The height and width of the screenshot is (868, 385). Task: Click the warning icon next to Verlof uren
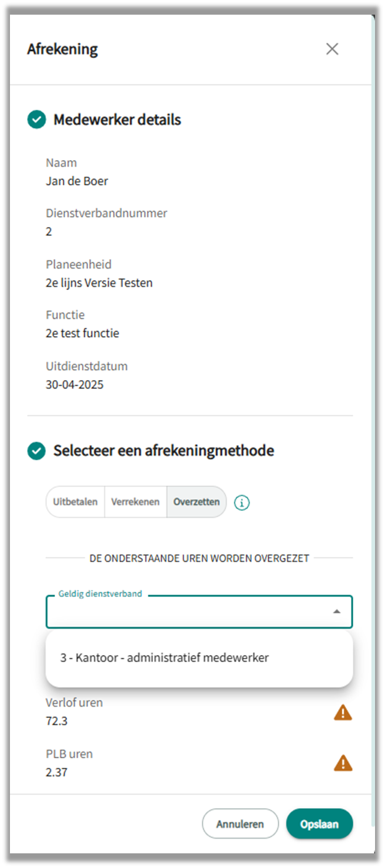pyautogui.click(x=343, y=713)
